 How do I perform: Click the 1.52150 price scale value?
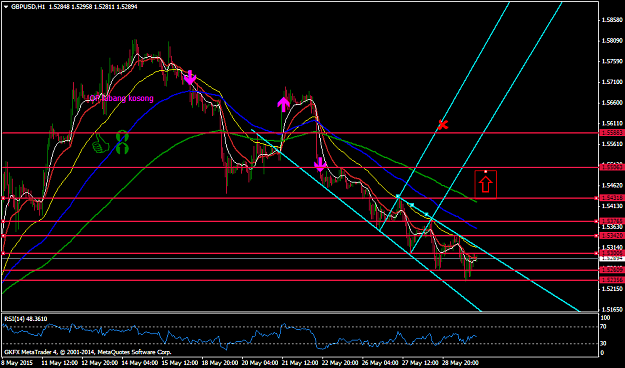tap(612, 289)
